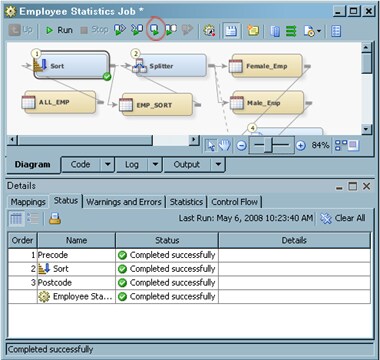Screen dimensions: 380x360
Task: Click Run Selected Transformation icon
Action: [x=155, y=30]
